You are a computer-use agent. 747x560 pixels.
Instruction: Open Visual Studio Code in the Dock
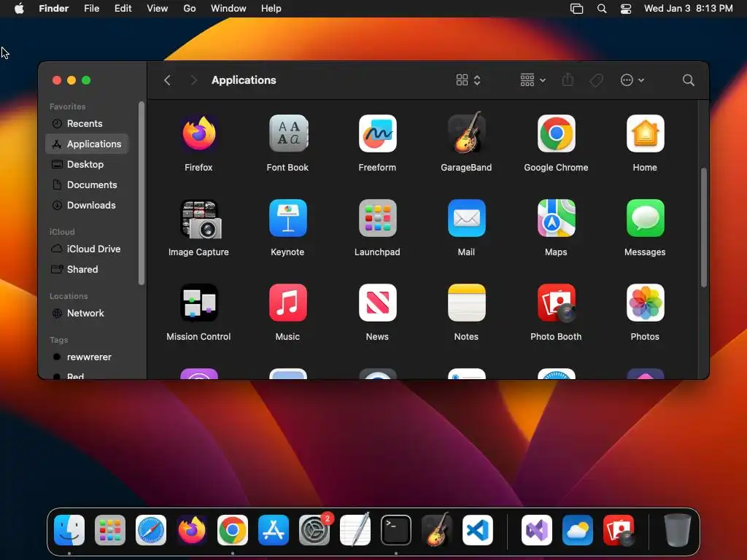(478, 530)
